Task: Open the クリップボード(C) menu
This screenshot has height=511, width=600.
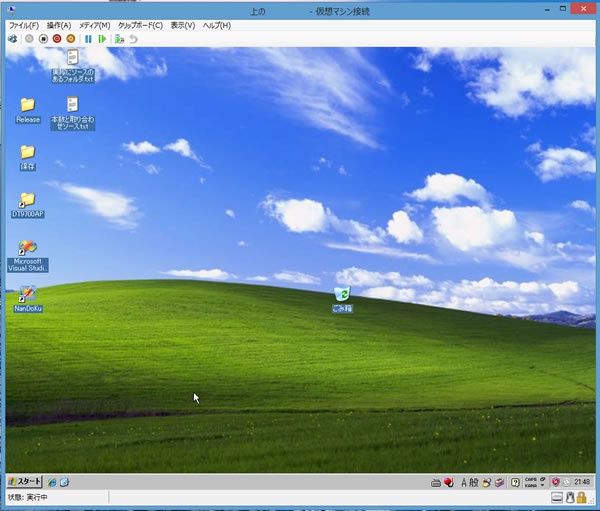Action: [x=140, y=26]
